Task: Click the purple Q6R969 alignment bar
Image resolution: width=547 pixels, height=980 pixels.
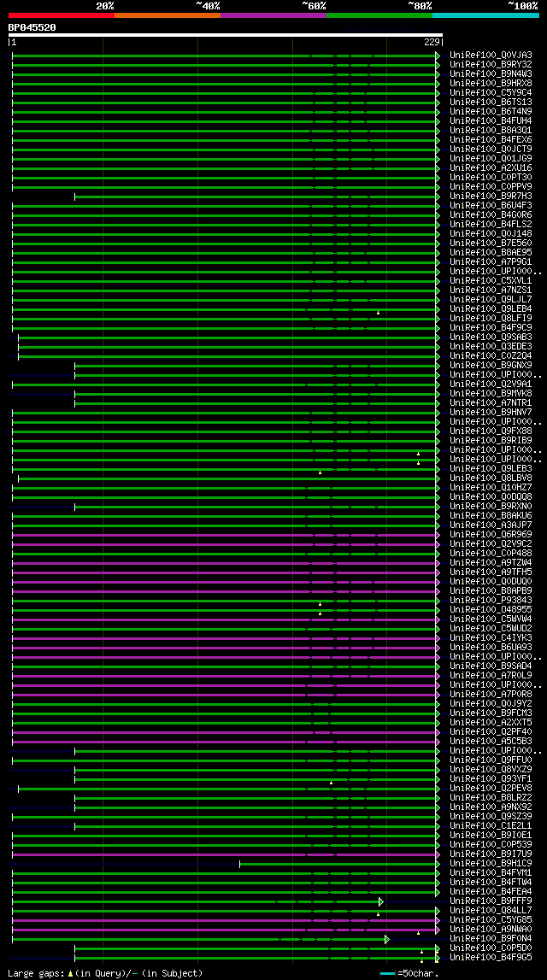Action: 224,535
